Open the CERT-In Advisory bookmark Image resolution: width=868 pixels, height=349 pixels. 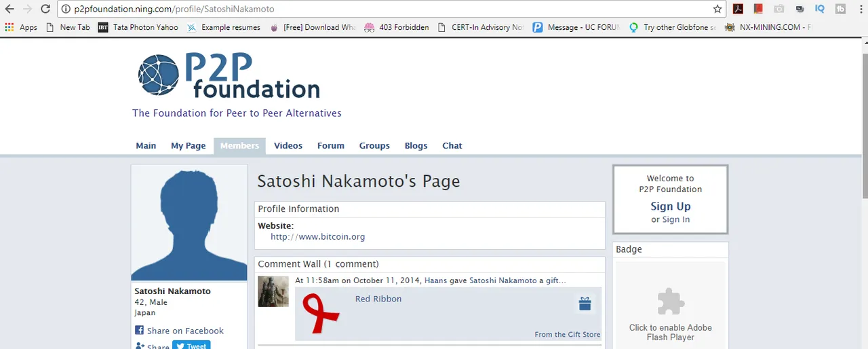(481, 27)
